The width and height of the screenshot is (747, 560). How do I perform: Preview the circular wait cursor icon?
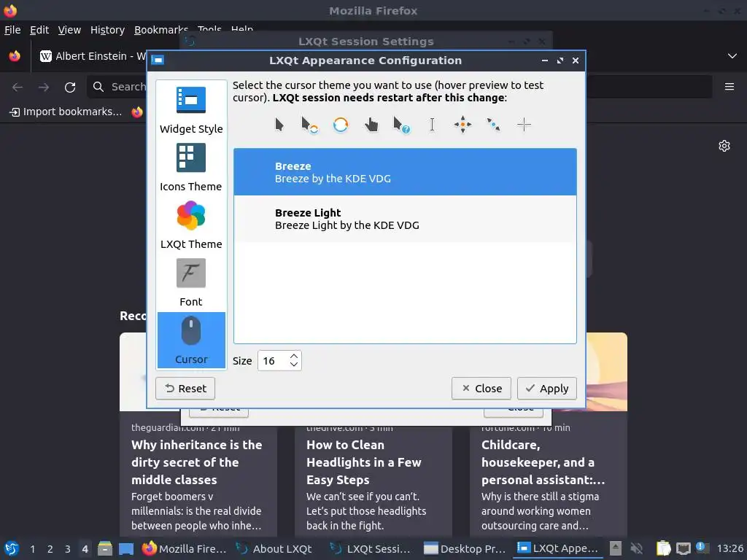pyautogui.click(x=341, y=125)
